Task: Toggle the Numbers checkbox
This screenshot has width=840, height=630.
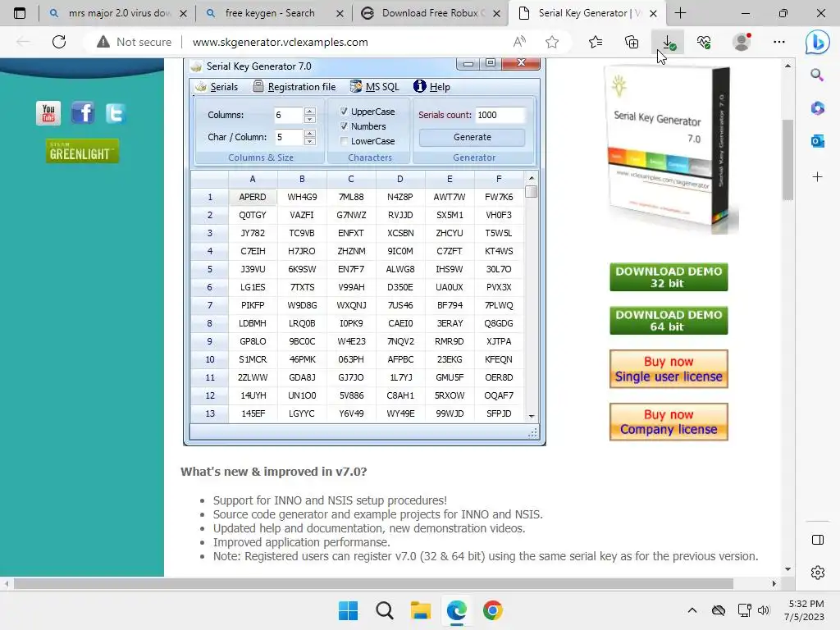Action: point(344,126)
